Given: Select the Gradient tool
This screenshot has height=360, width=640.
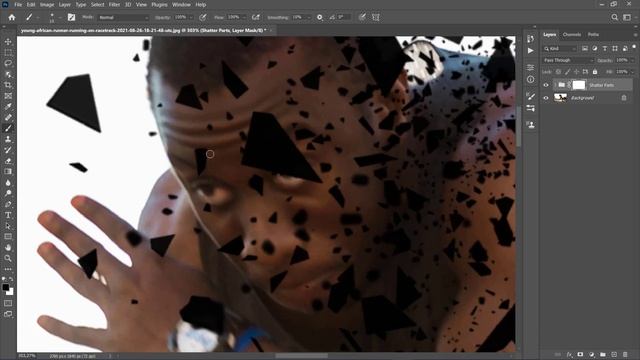Looking at the screenshot, I should click(x=8, y=171).
